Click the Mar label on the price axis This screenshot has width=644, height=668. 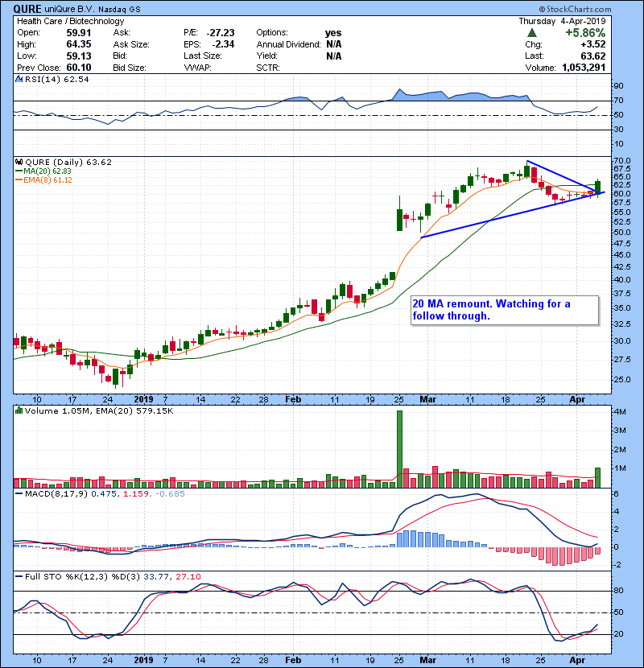428,400
